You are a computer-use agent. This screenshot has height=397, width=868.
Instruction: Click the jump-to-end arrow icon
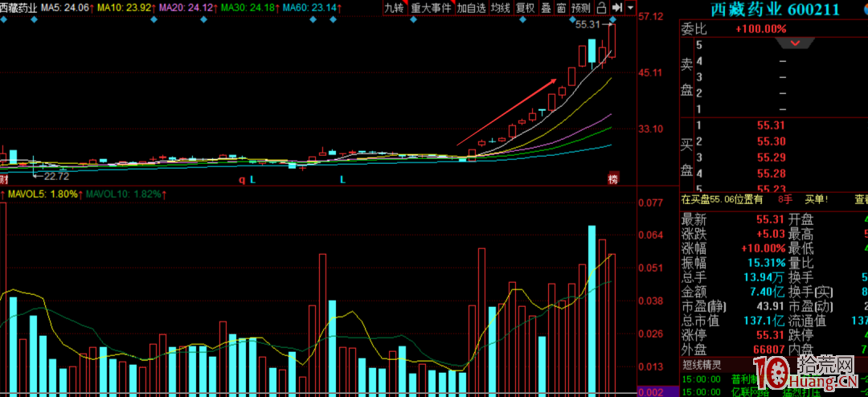617,8
